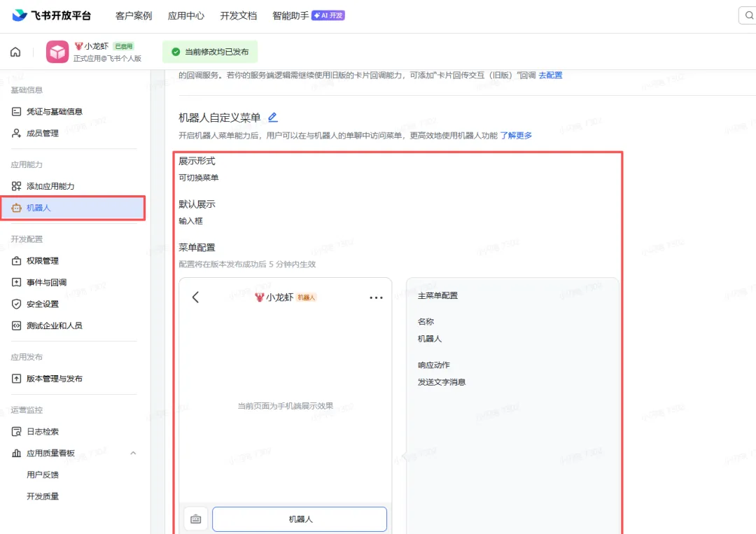Click the 机器人 tag beside 小龙虾

(306, 297)
